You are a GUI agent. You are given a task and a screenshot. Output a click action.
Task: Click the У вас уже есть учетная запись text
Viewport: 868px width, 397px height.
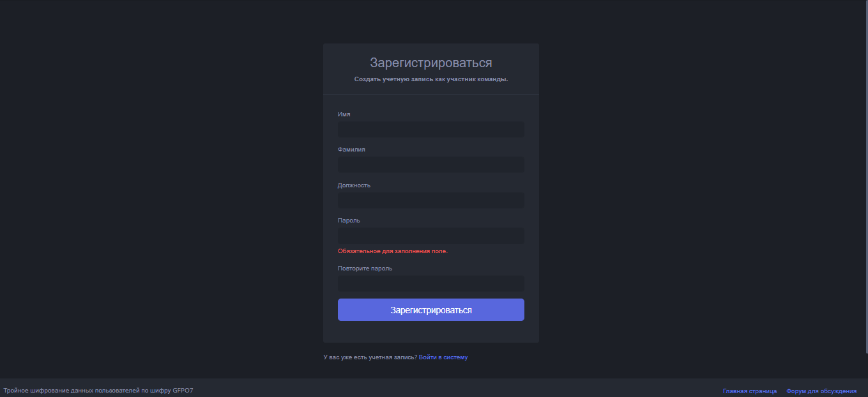tap(370, 357)
